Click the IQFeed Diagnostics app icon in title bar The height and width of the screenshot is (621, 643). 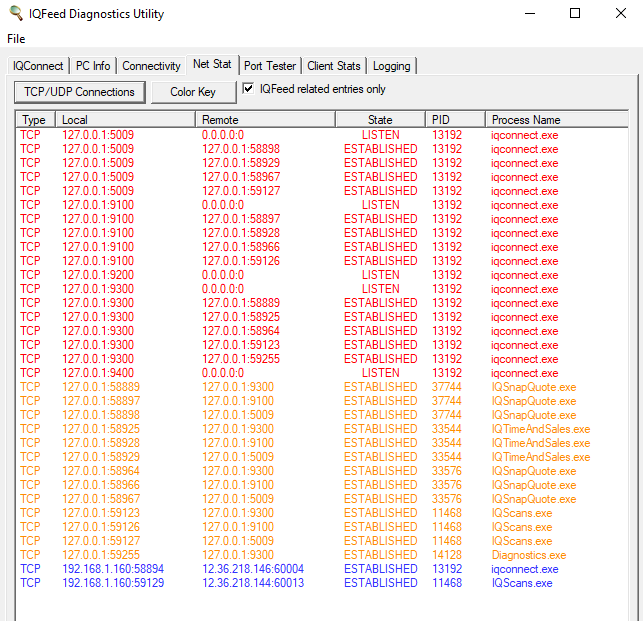point(15,14)
